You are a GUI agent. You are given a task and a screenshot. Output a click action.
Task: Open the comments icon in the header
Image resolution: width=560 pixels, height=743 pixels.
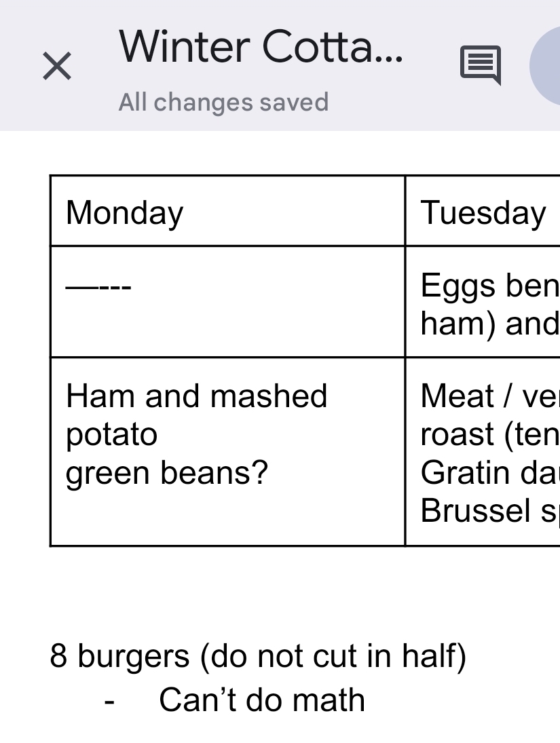(481, 66)
